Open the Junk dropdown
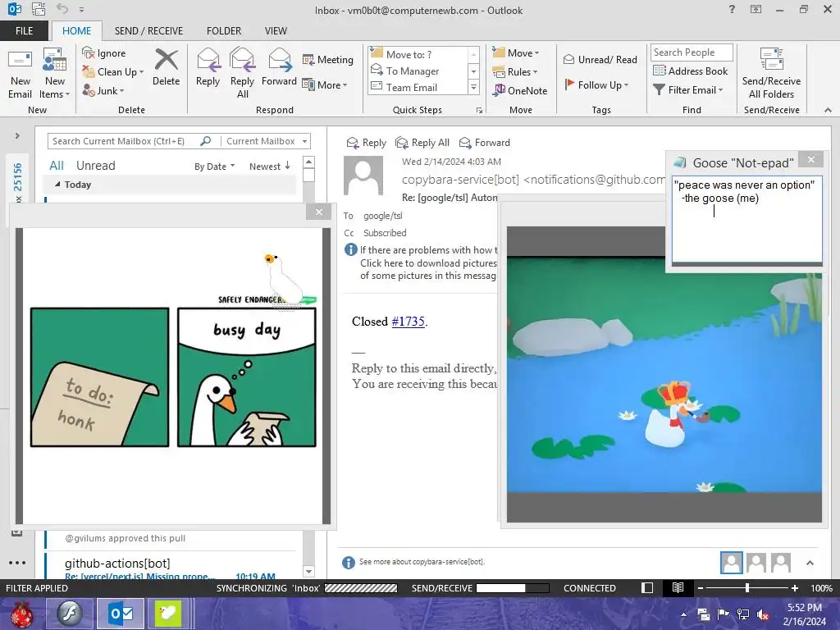Viewport: 840px width, 630px height. (x=103, y=90)
